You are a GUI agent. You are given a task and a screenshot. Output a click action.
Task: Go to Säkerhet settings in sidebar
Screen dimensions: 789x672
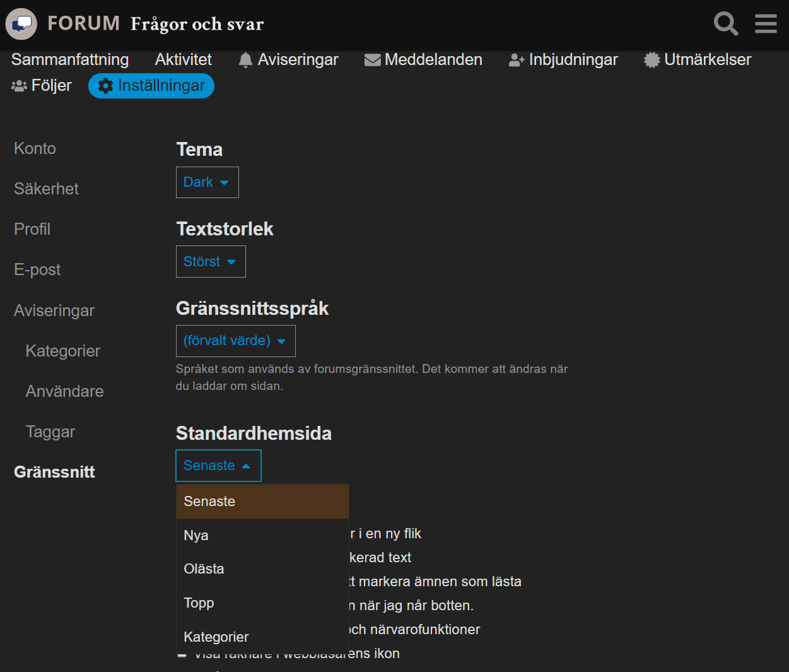point(46,189)
